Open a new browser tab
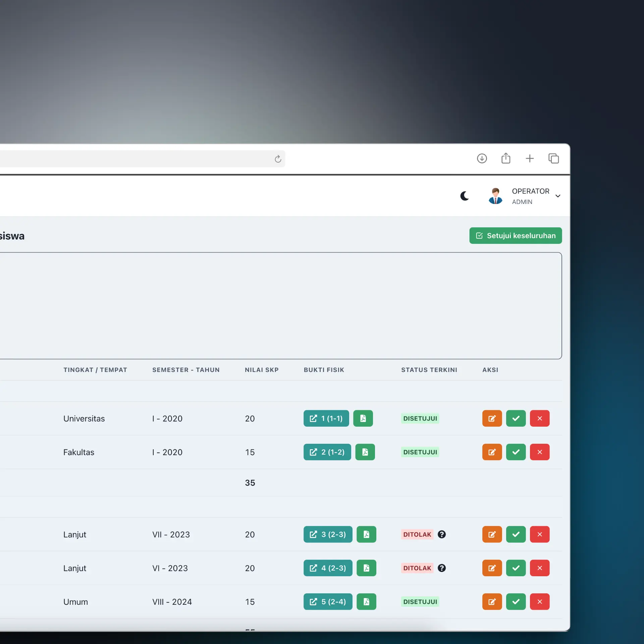Viewport: 644px width, 644px height. (529, 158)
